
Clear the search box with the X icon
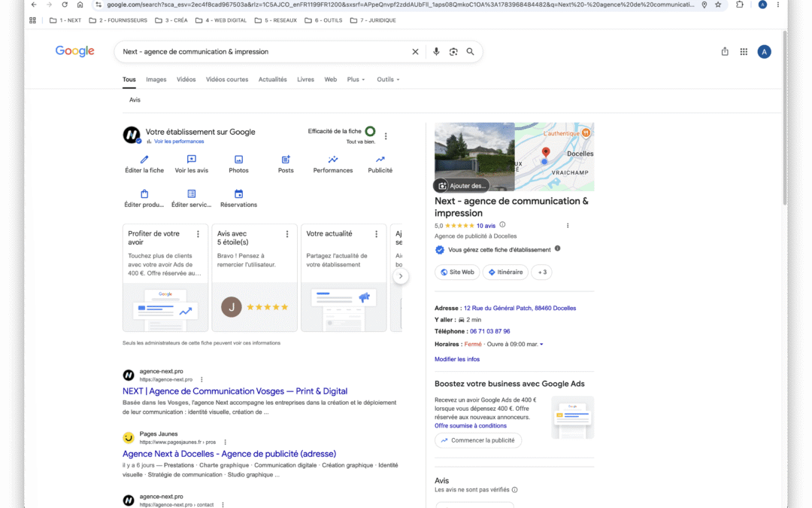tap(415, 52)
